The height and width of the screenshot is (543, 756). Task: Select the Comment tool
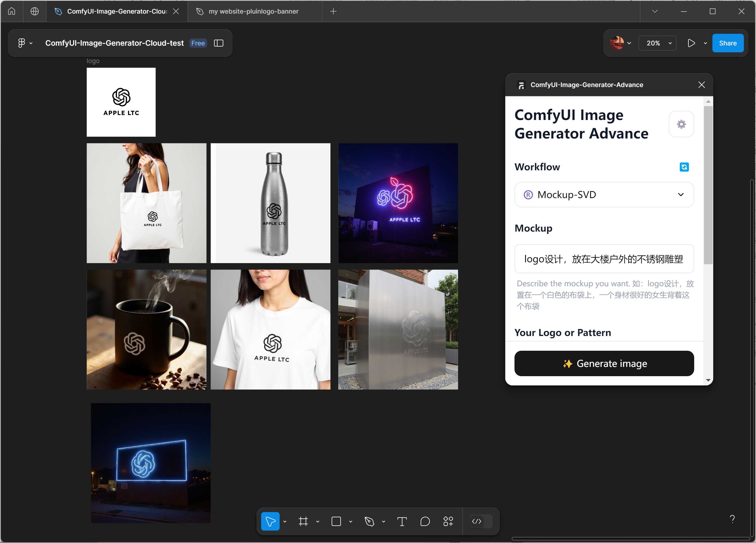[x=425, y=521]
